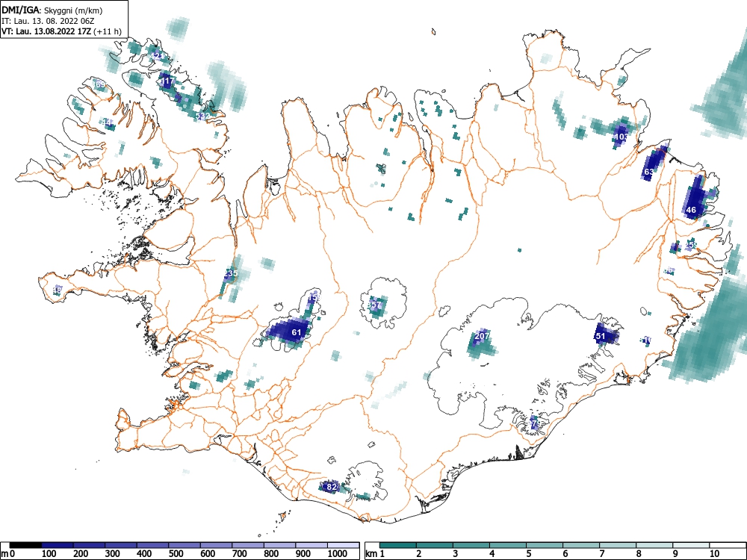Viewport: 747px width, 560px height.
Task: Click the 1000 tick label in meters legend
Action: coord(338,554)
